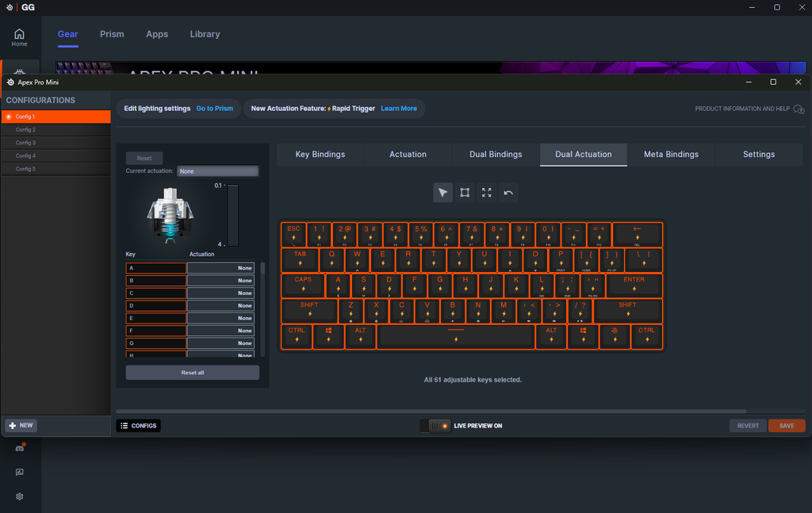
Task: Click the product information help chat icon
Action: coord(799,109)
